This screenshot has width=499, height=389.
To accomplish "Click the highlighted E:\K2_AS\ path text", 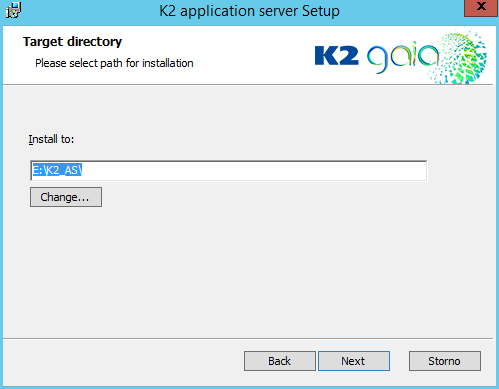I will [x=57, y=170].
